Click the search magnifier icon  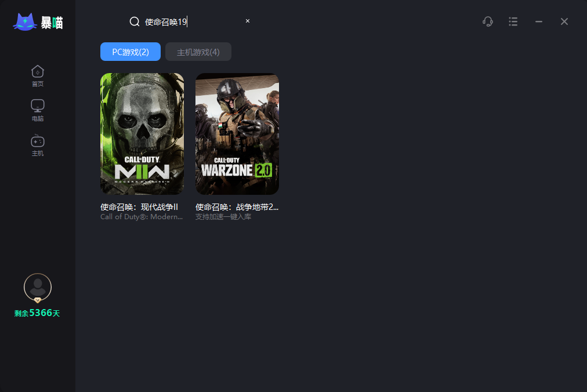(x=135, y=21)
